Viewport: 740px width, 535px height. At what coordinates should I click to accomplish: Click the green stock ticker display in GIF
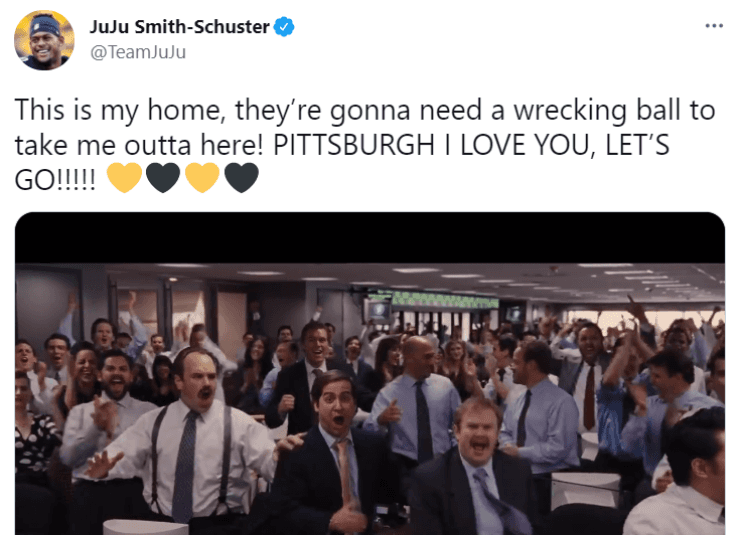[x=444, y=300]
